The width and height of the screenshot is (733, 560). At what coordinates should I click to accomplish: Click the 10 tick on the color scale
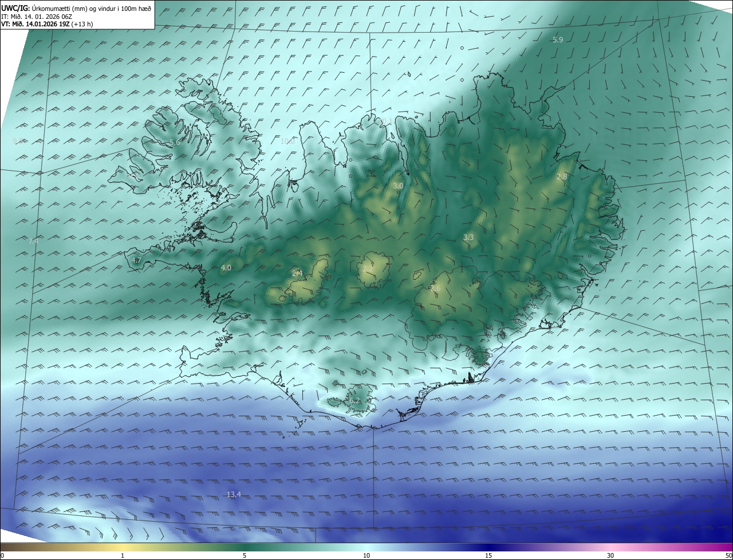pyautogui.click(x=366, y=555)
